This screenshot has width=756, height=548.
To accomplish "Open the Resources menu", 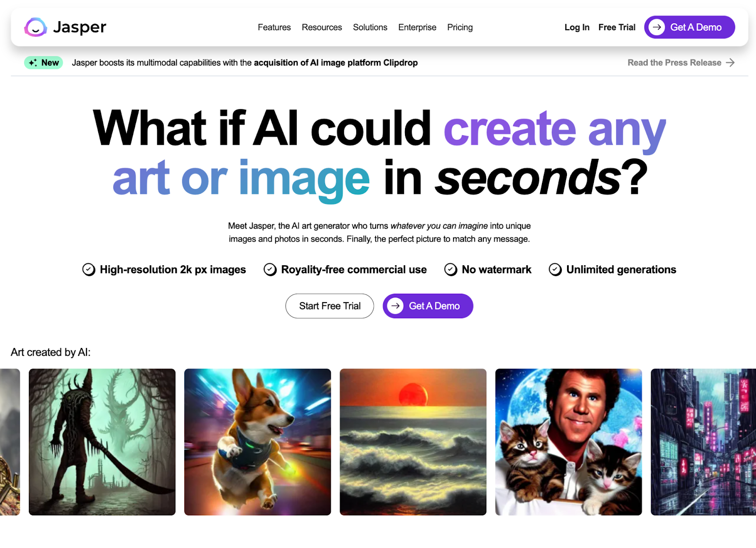I will pos(322,27).
